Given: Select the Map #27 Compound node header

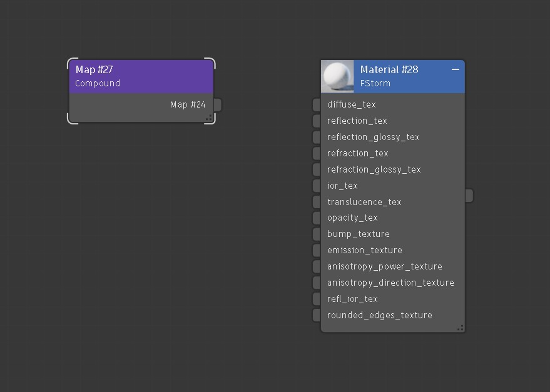Looking at the screenshot, I should tap(141, 76).
